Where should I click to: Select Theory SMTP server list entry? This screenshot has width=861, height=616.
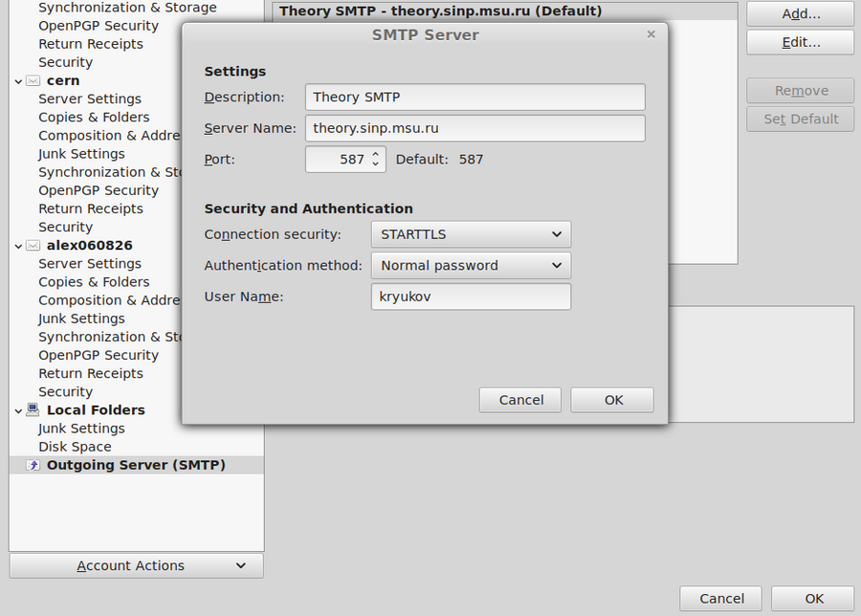tap(440, 11)
